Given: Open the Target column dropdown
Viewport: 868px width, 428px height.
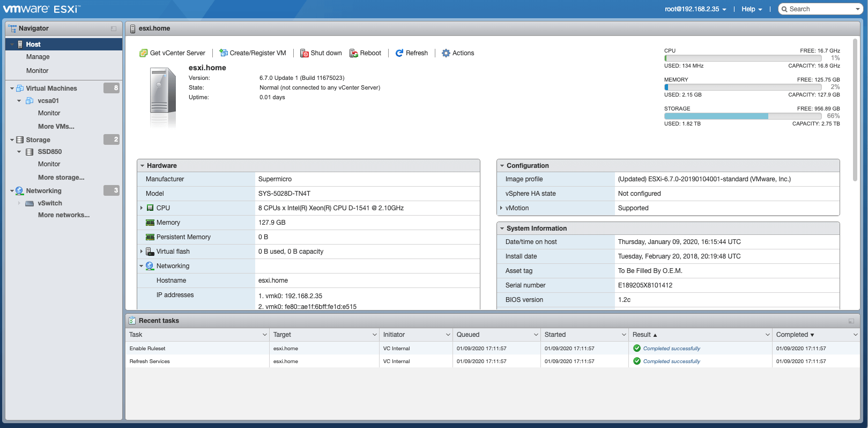Looking at the screenshot, I should 374,335.
